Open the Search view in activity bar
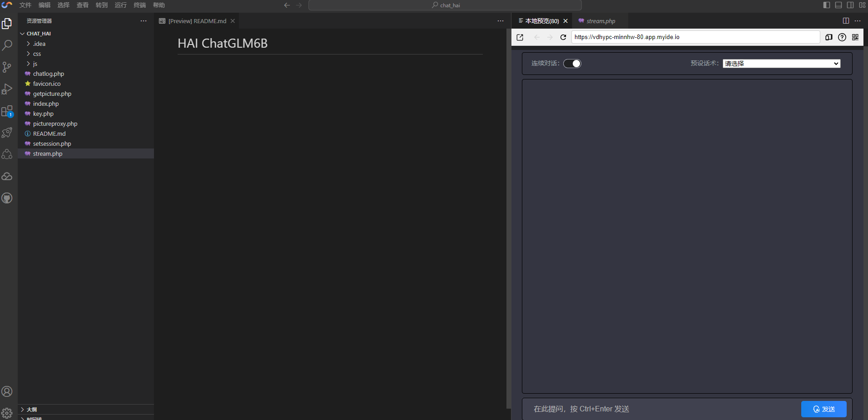 [x=7, y=45]
